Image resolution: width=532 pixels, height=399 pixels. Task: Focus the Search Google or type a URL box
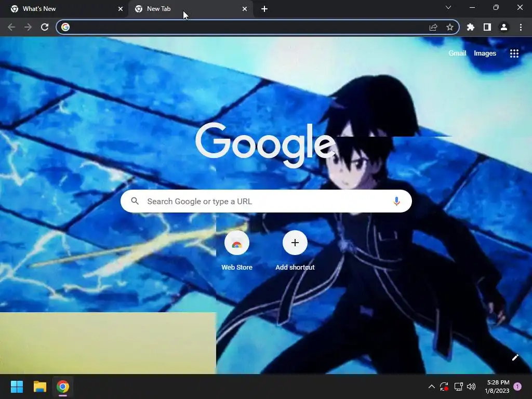tap(266, 201)
